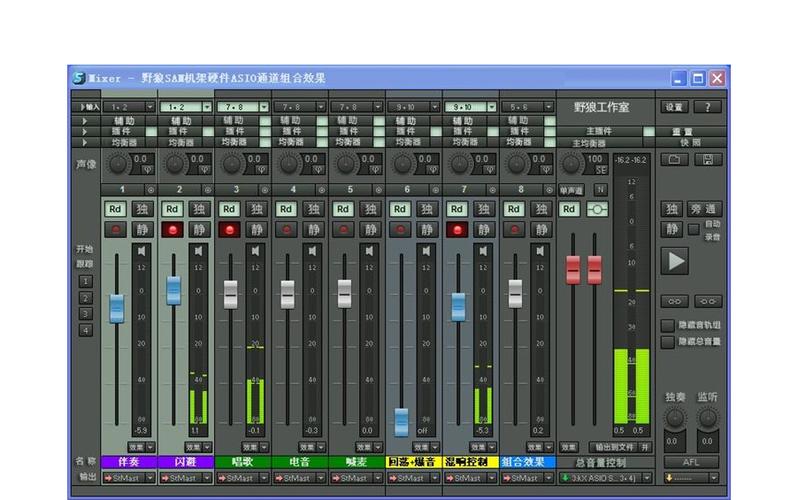
Task: Open the StMast output dropdown under 喊麦
Action: click(x=357, y=478)
